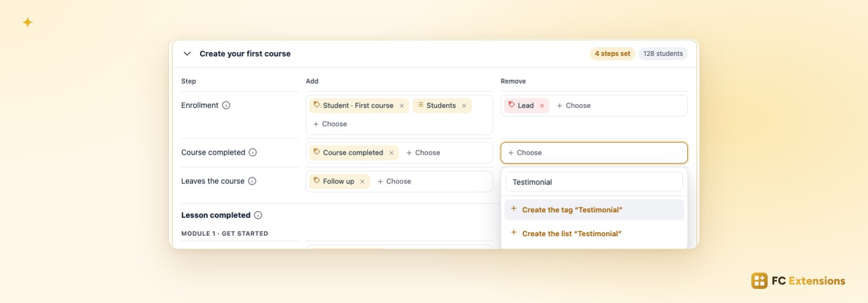The height and width of the screenshot is (303, 868).
Task: Show info for Leaves the course
Action: [252, 181]
